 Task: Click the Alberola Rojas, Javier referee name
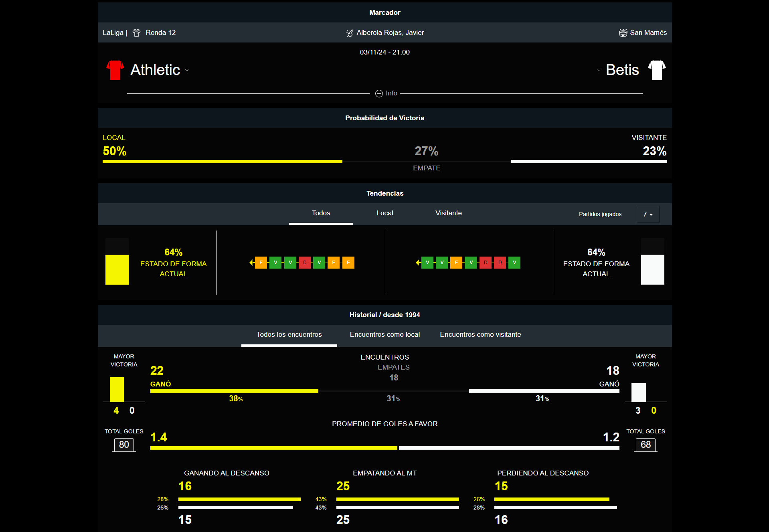pos(390,33)
